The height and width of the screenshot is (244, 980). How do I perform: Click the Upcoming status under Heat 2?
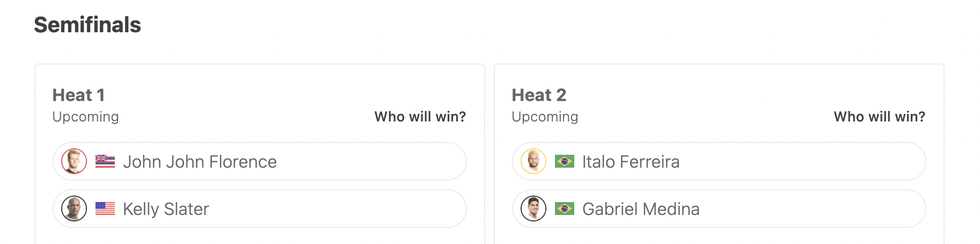[545, 117]
